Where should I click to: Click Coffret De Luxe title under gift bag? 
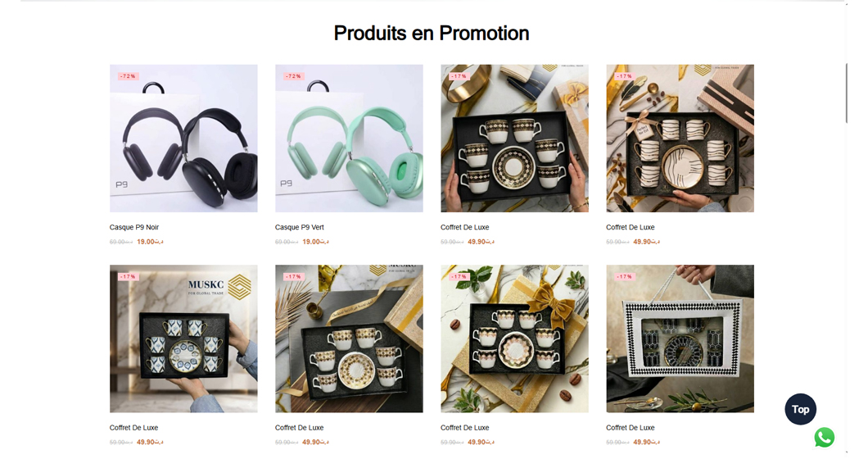(630, 427)
